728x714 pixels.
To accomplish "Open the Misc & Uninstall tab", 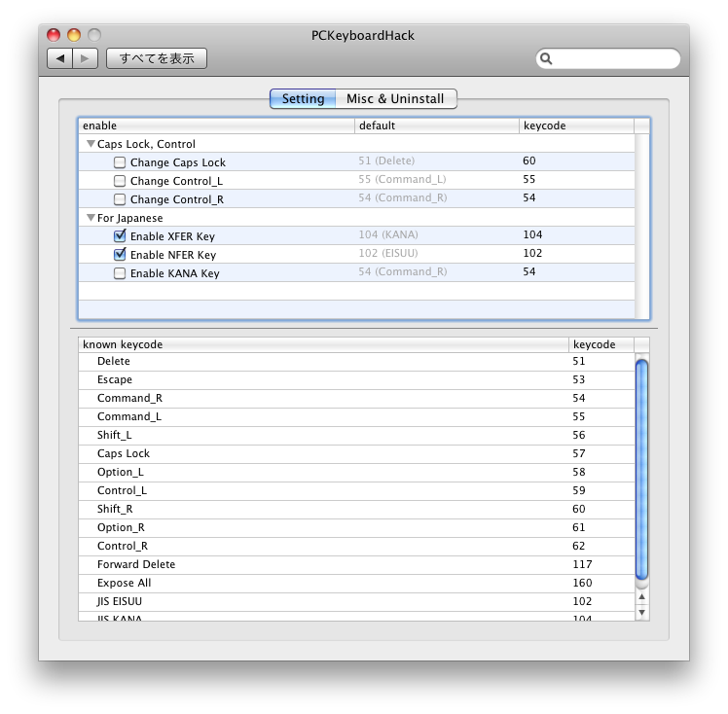I will [395, 99].
